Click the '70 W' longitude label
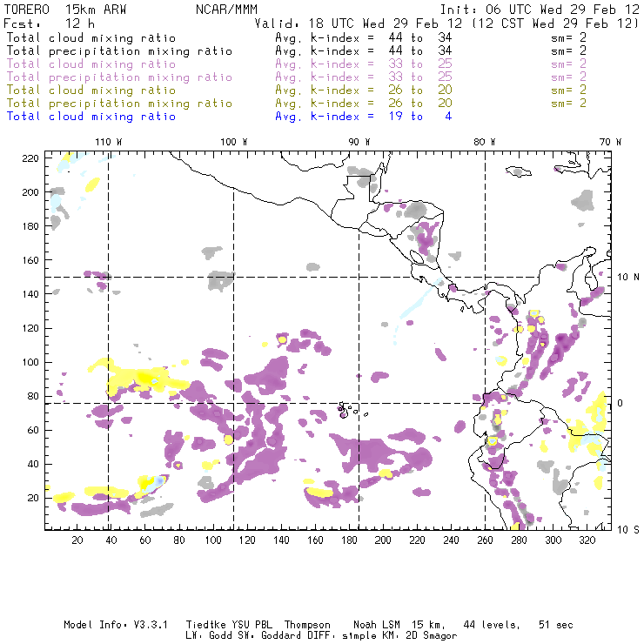The height and width of the screenshot is (644, 644). coord(610,142)
